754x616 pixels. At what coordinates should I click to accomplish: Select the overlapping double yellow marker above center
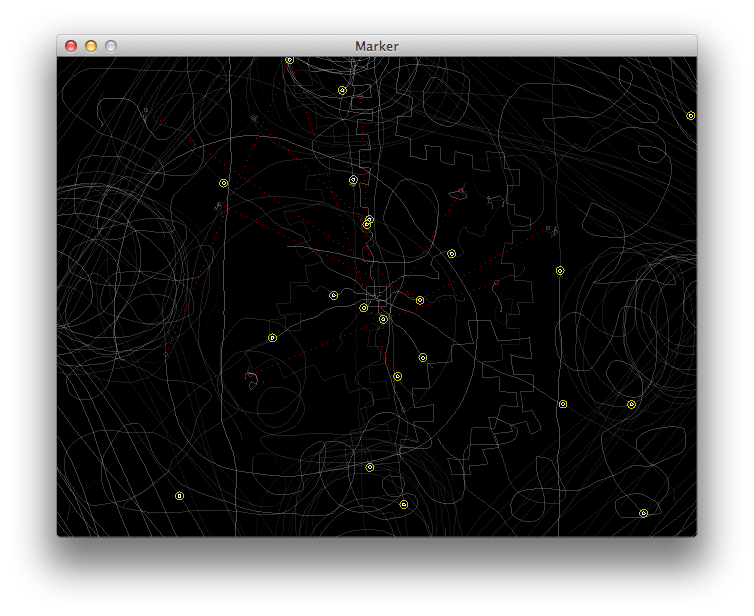click(x=368, y=221)
